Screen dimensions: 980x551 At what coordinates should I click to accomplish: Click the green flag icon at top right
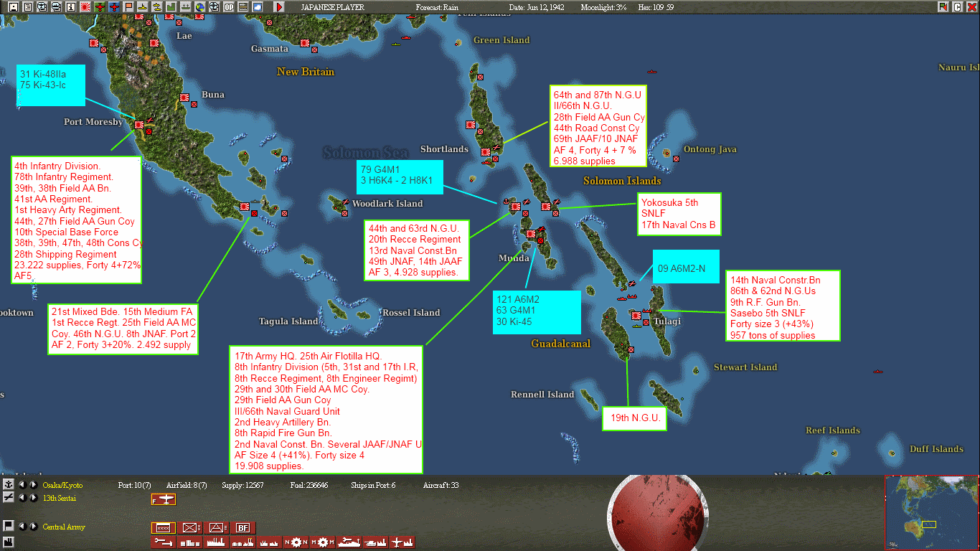click(x=943, y=6)
